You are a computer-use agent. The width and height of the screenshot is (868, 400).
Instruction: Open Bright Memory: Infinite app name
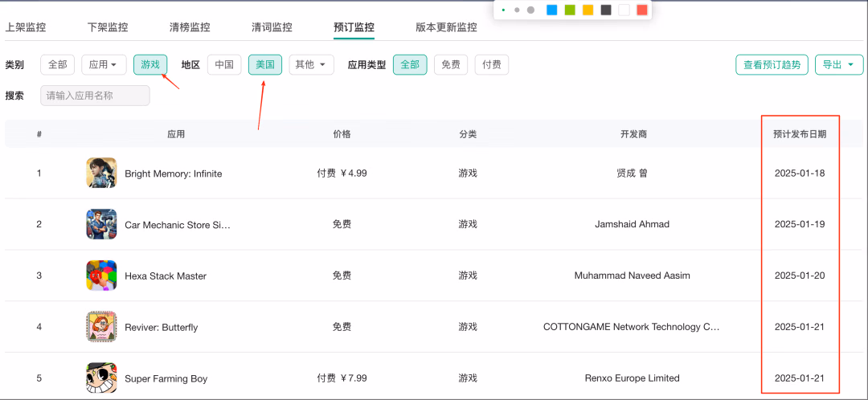[174, 173]
